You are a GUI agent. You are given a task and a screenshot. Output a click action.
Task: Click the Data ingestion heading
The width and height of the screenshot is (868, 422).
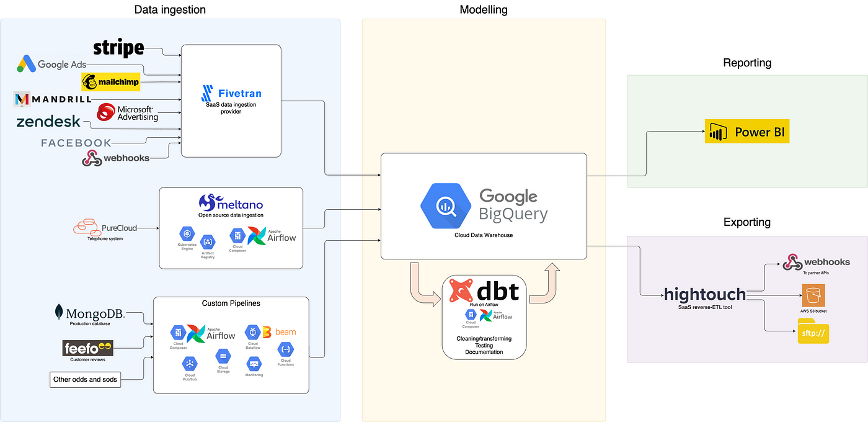(170, 9)
